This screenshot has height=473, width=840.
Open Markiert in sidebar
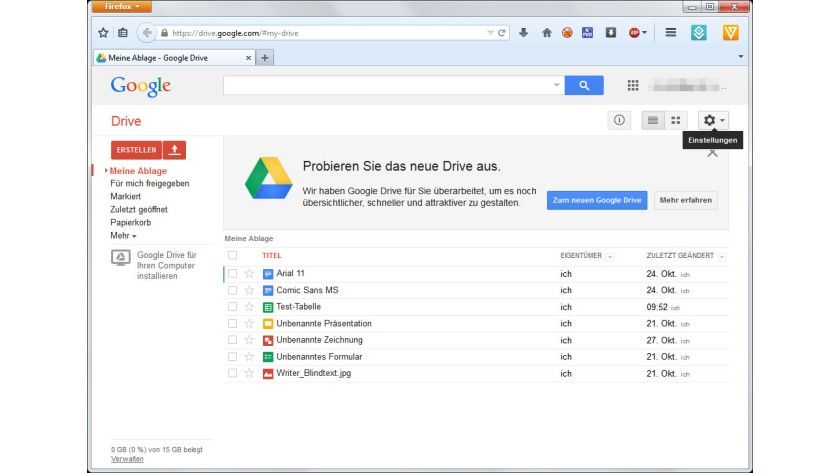[125, 196]
